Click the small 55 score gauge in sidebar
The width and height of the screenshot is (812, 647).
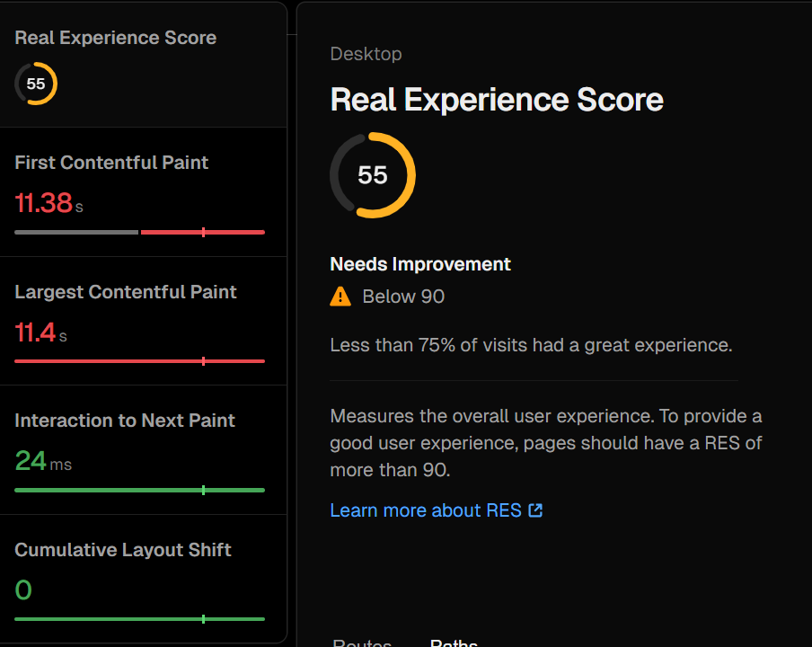tap(36, 84)
